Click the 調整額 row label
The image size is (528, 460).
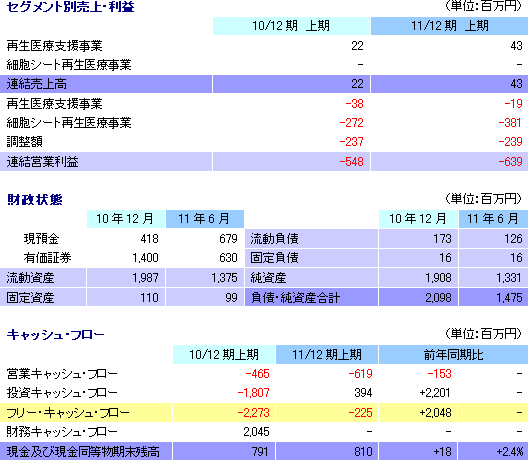tap(25, 142)
